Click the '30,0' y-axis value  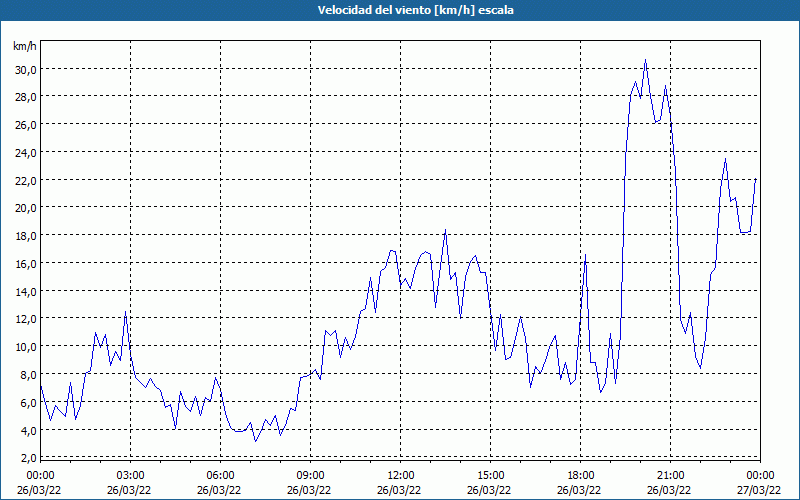tap(26, 70)
